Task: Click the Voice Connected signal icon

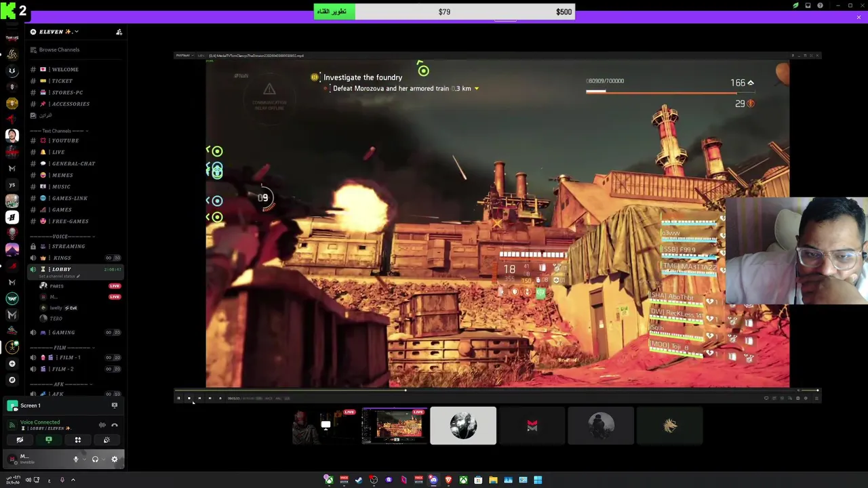Action: click(12, 425)
